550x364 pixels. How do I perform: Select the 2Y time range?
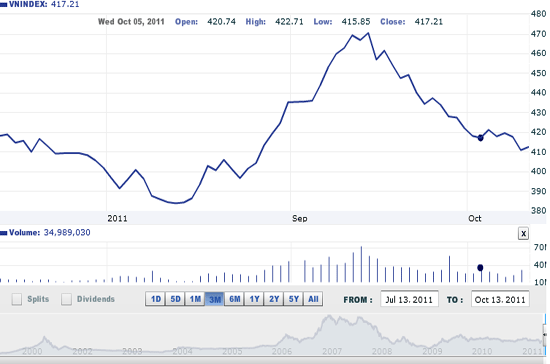(x=274, y=299)
